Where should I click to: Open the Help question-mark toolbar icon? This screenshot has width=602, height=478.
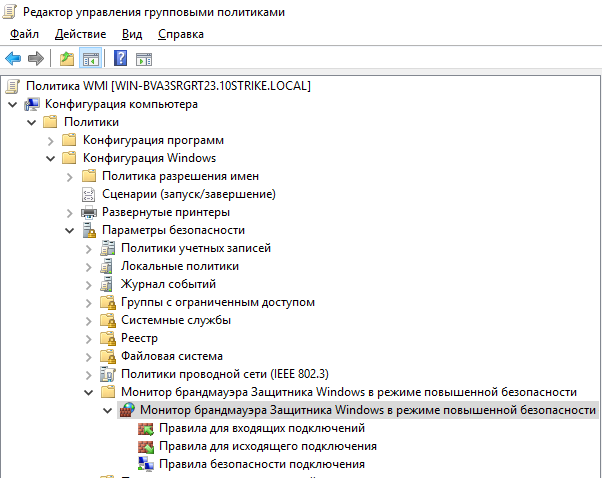121,59
